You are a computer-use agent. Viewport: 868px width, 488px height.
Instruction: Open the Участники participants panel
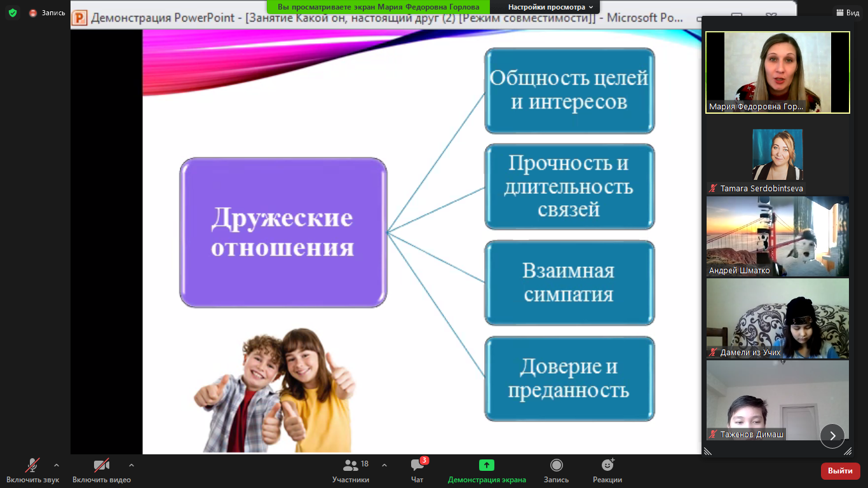pos(351,471)
